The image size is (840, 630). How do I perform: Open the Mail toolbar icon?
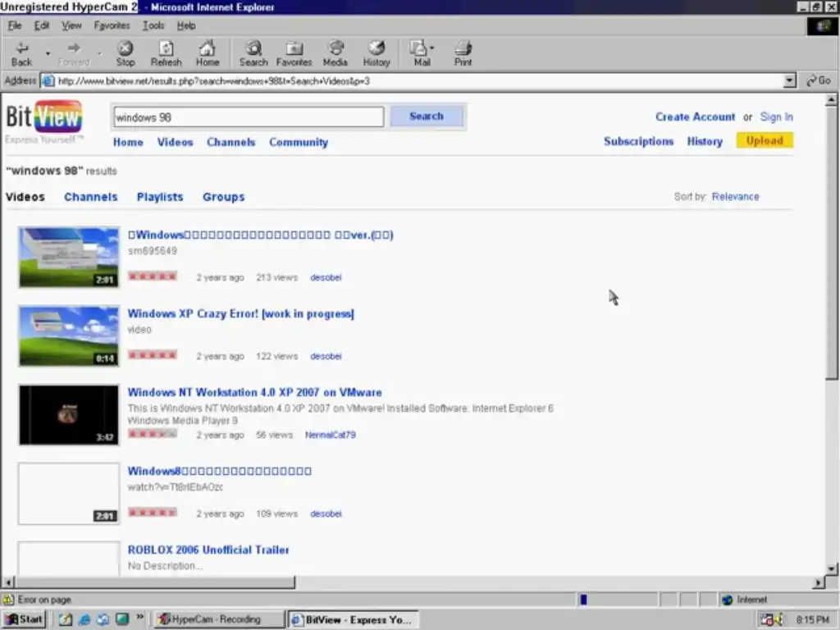[x=421, y=53]
